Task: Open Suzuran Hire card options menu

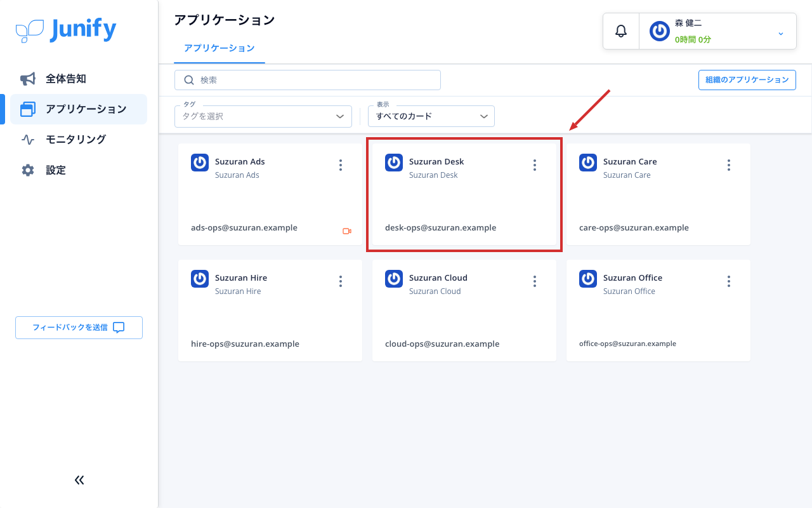Action: 341,281
